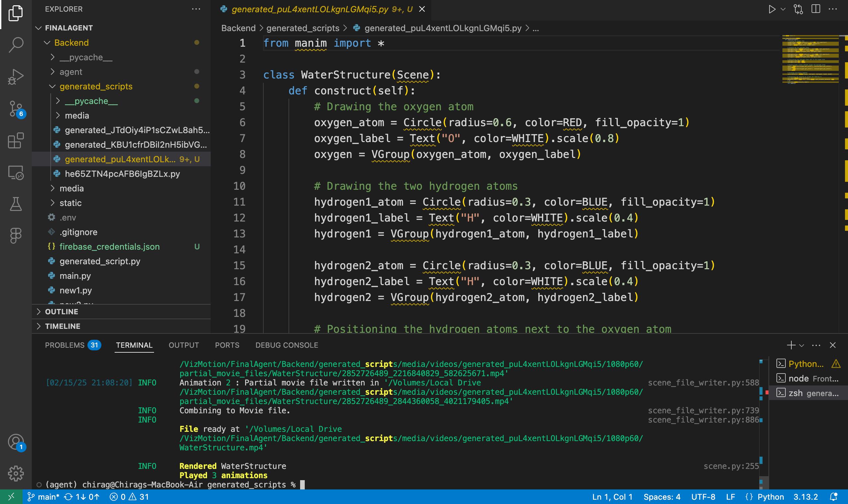The width and height of the screenshot is (848, 504).
Task: Open Run and Debug view
Action: coord(16,76)
